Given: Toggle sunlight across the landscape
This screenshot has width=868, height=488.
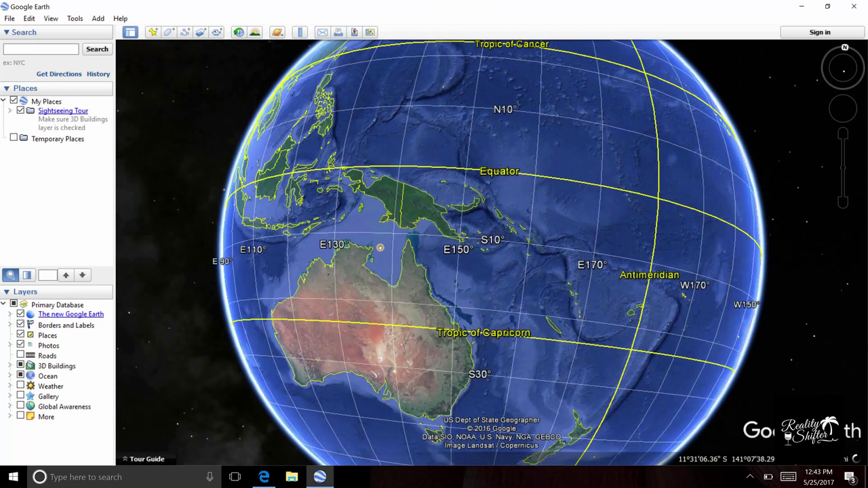Looking at the screenshot, I should click(255, 32).
